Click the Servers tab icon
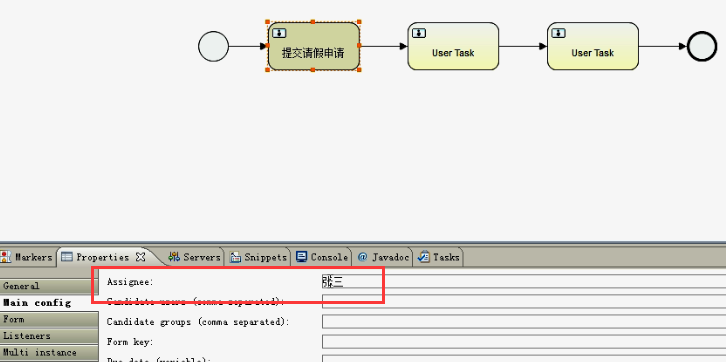This screenshot has width=726, height=362. point(174,256)
